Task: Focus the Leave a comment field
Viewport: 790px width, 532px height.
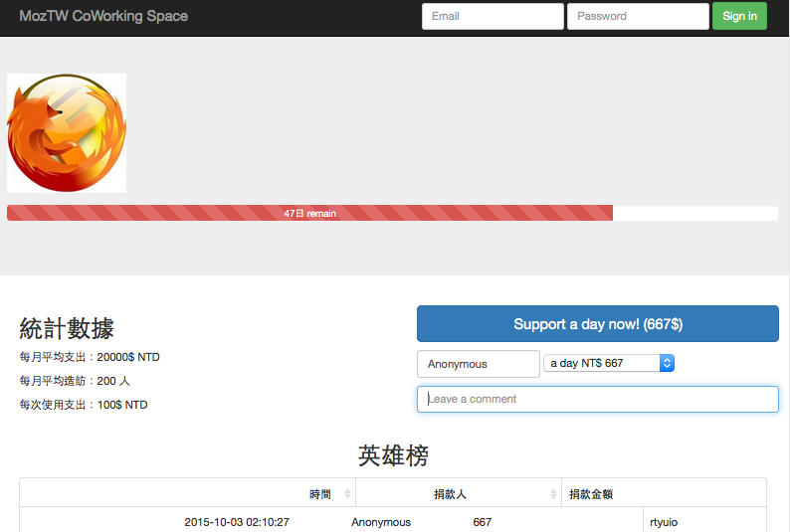Action: [x=598, y=399]
